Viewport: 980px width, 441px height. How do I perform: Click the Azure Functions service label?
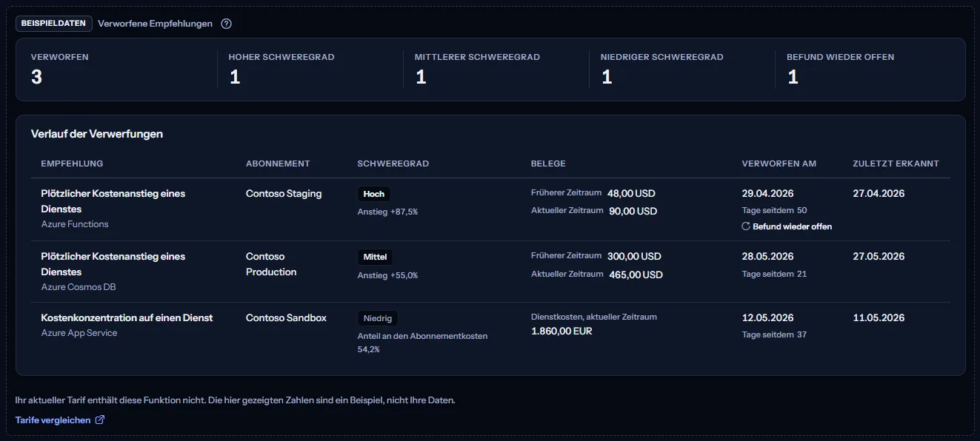pyautogui.click(x=75, y=224)
